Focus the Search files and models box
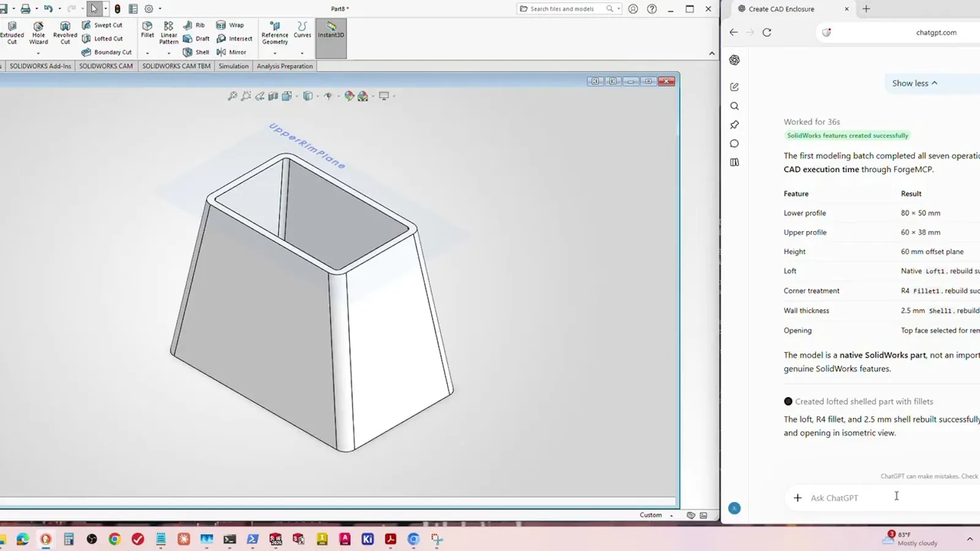Screen dimensions: 980x551 click(x=569, y=9)
